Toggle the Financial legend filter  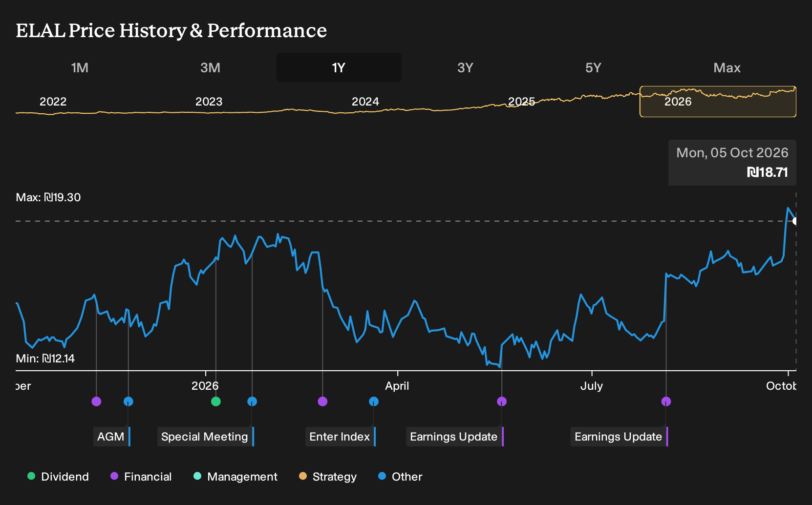point(141,477)
